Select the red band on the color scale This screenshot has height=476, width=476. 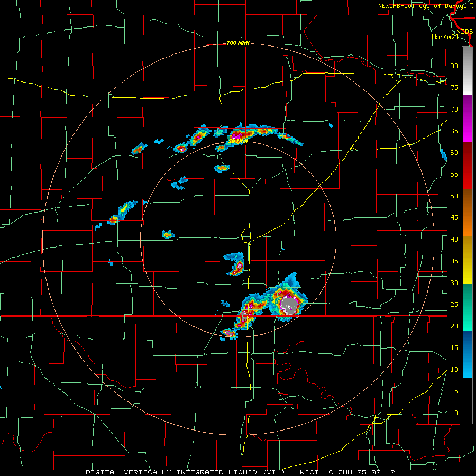point(467,166)
